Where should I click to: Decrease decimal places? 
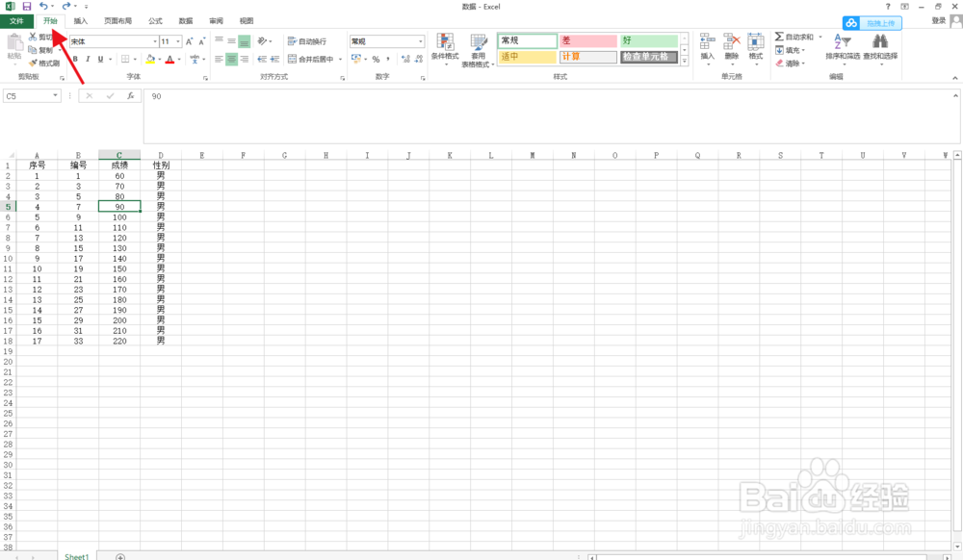tap(419, 60)
